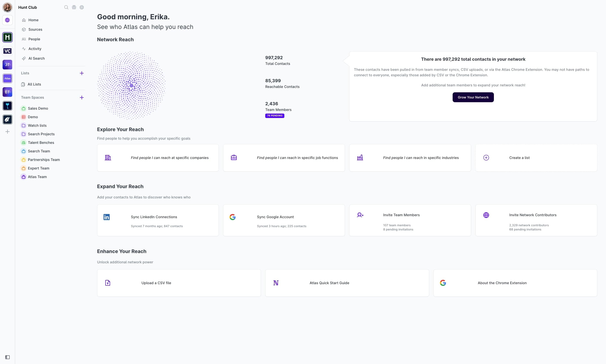
Task: Click the file upload icon on CSV card
Action: pos(108,283)
